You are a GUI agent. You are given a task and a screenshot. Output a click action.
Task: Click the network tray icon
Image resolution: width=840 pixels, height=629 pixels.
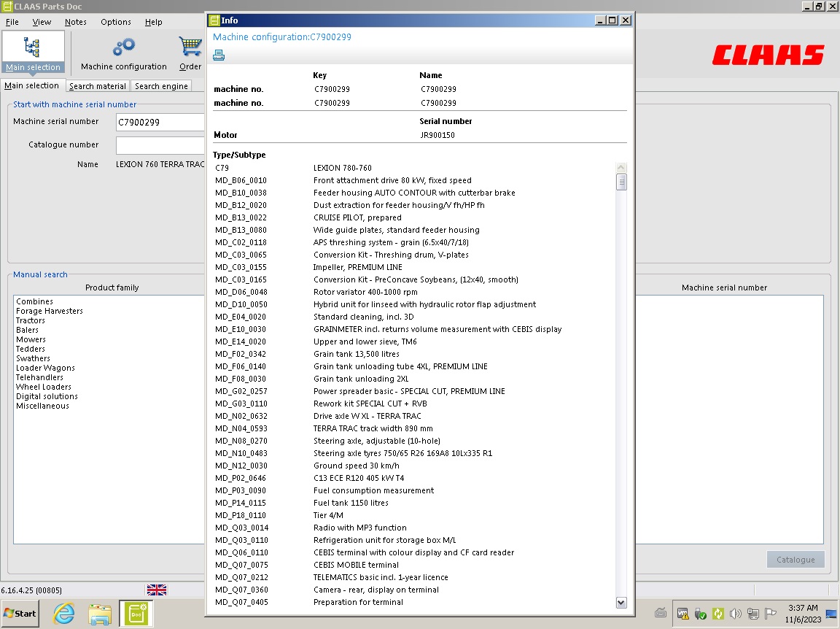point(752,614)
